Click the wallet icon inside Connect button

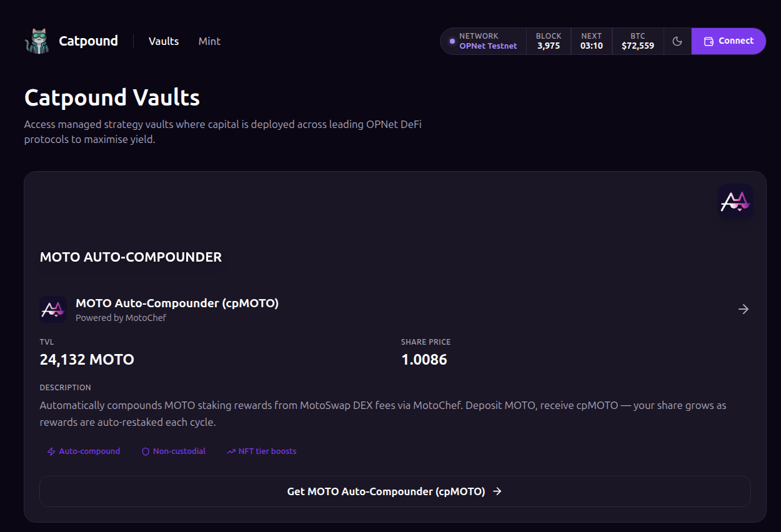[x=708, y=41]
